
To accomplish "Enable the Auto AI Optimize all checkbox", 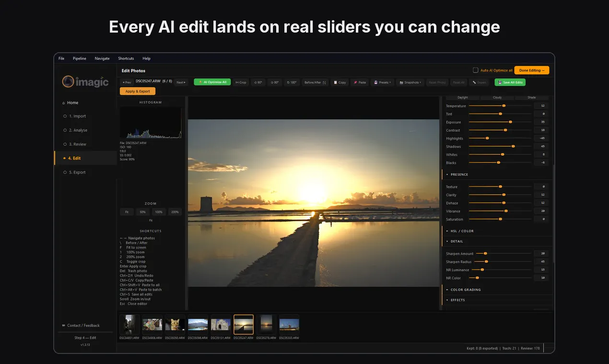I will pos(475,70).
